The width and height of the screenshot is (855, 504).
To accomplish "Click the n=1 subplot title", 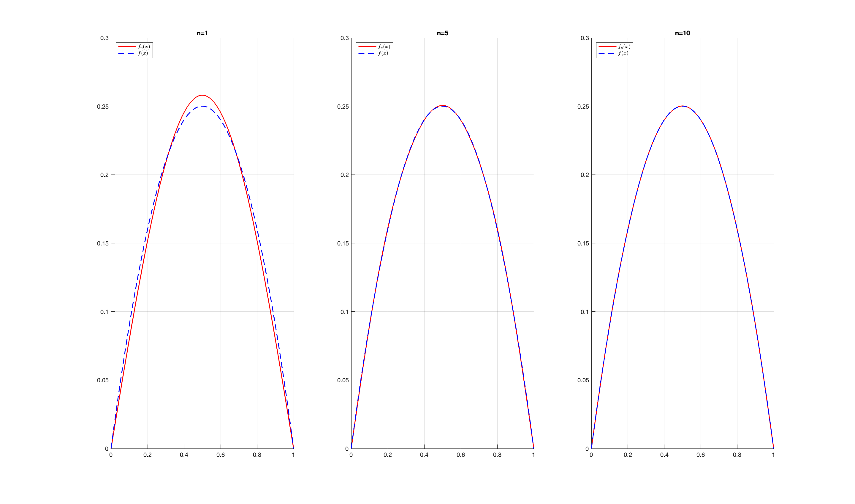I will pos(202,33).
